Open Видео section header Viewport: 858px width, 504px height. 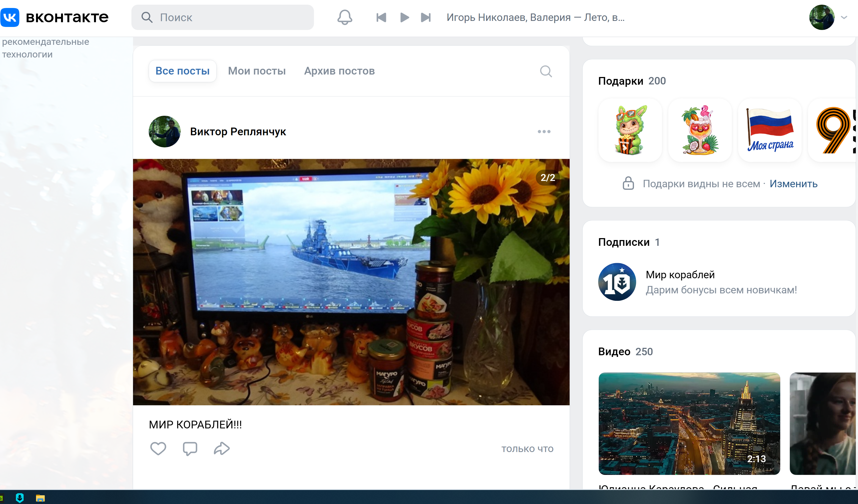pos(625,351)
